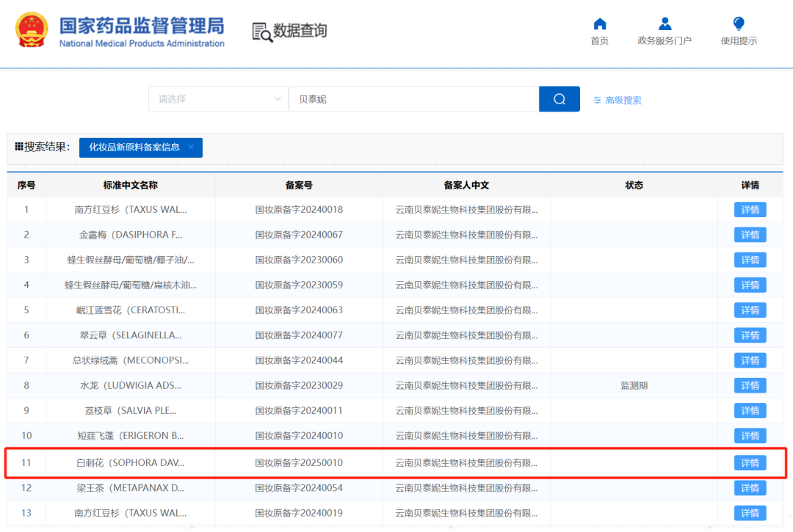Open 详情 for row 13 国妆原备字20240019
The image size is (793, 532).
(750, 513)
